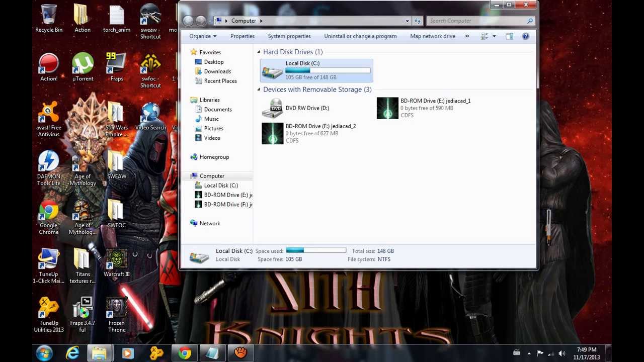Click Uninstall or change a program
The width and height of the screenshot is (644, 362).
(360, 36)
